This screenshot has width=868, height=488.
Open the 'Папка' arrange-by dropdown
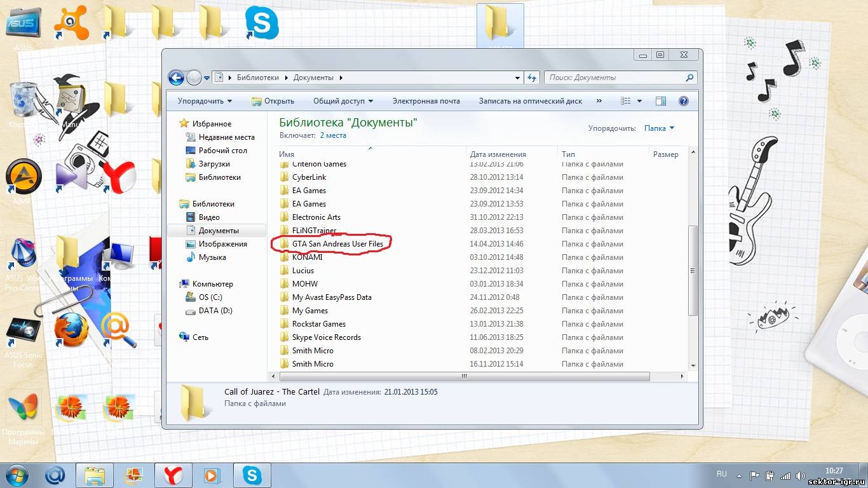click(659, 128)
